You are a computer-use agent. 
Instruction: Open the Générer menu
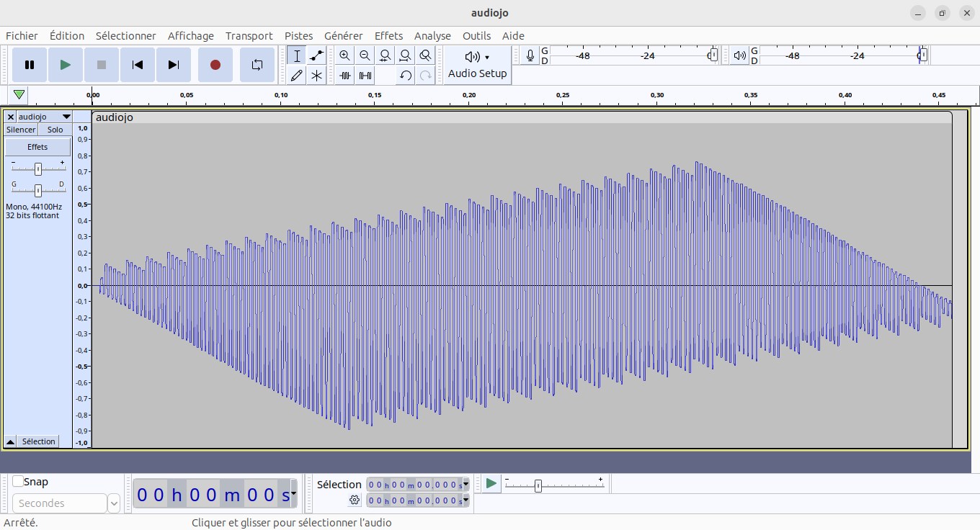coord(343,36)
